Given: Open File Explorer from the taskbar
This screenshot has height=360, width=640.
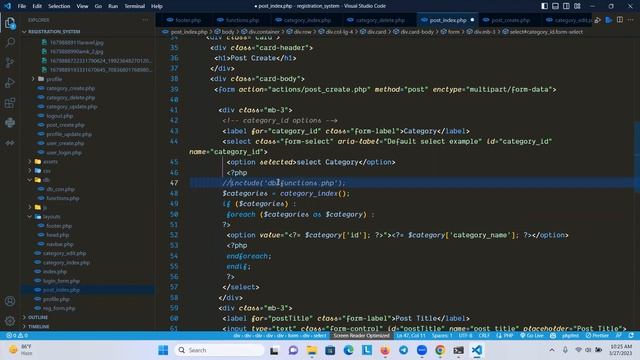Looking at the screenshot, I should (311, 350).
